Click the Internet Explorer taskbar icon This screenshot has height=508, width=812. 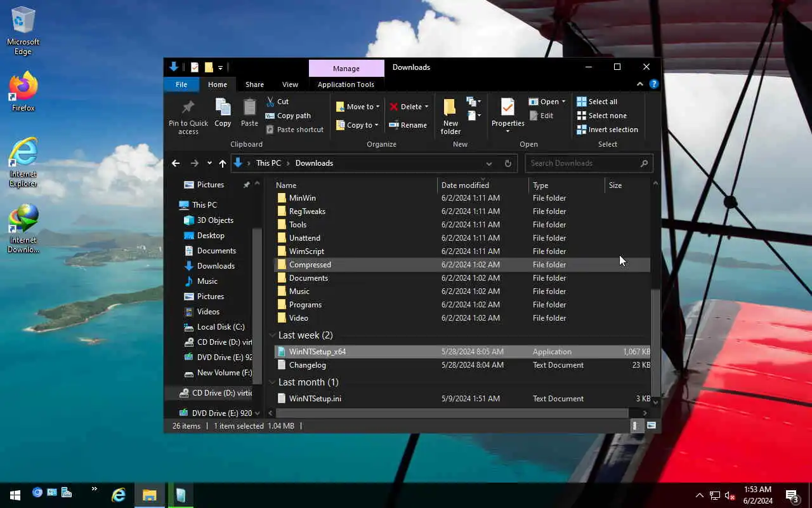pos(119,495)
